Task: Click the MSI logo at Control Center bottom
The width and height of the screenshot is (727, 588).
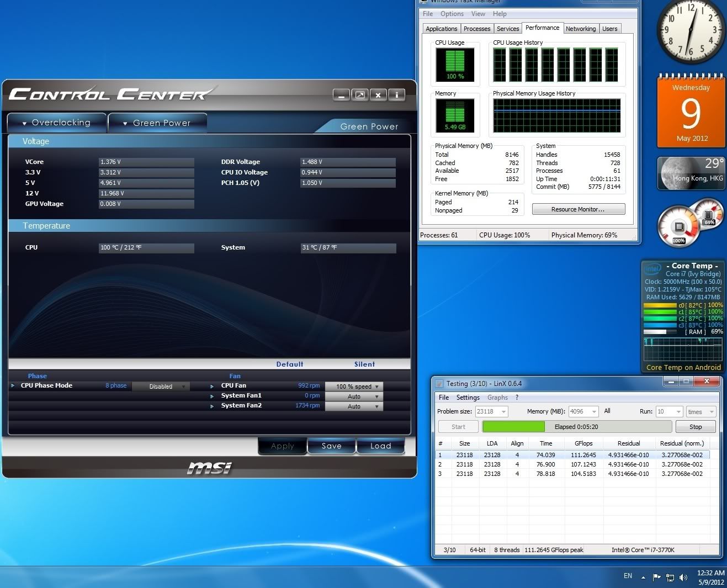Action: 210,468
